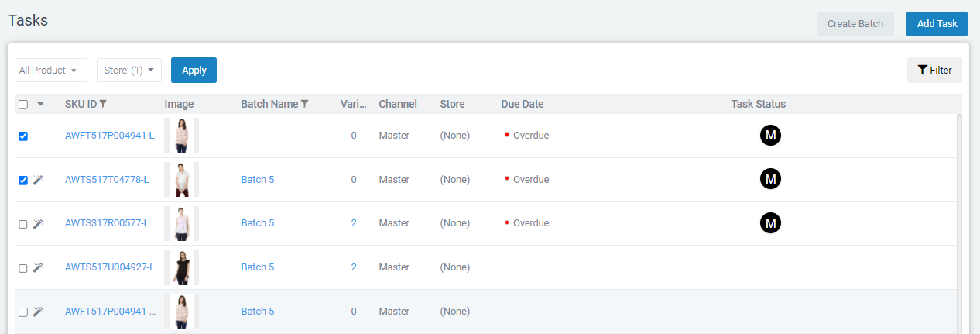This screenshot has height=334, width=980.
Task: Click the product thumbnail for AWTS517U004927-L
Action: [182, 267]
